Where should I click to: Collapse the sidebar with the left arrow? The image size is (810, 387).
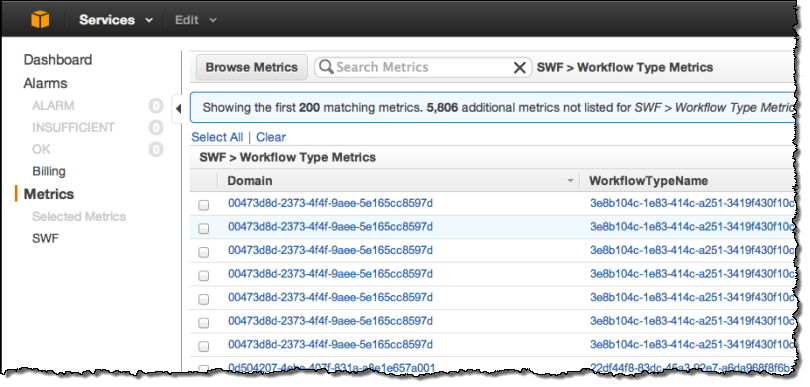178,109
